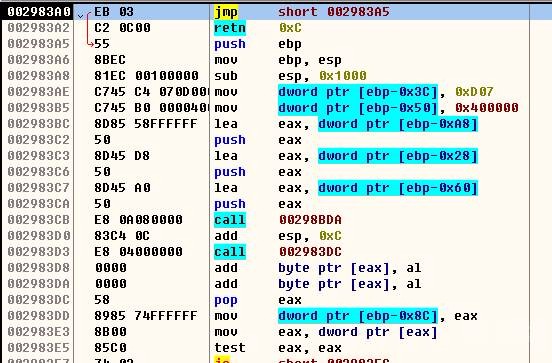Viewport: 552px width, 363px height.
Task: Click call target 00298BDA
Action: (x=310, y=220)
